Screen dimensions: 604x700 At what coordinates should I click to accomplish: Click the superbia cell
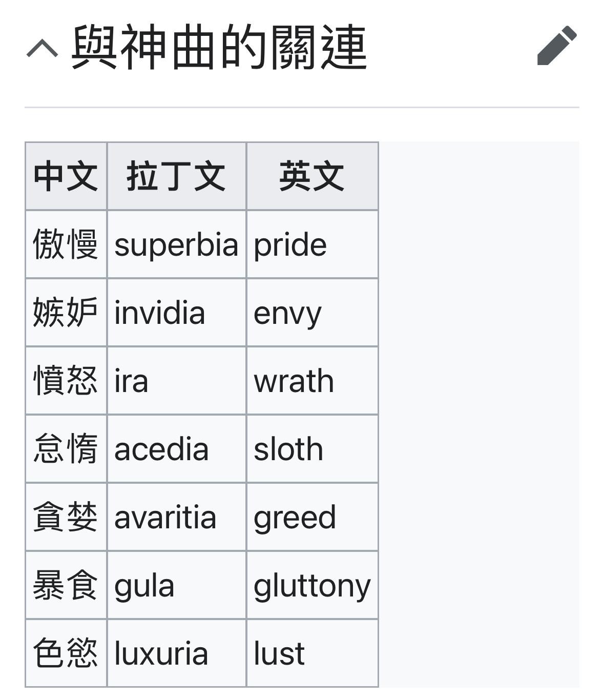[177, 244]
